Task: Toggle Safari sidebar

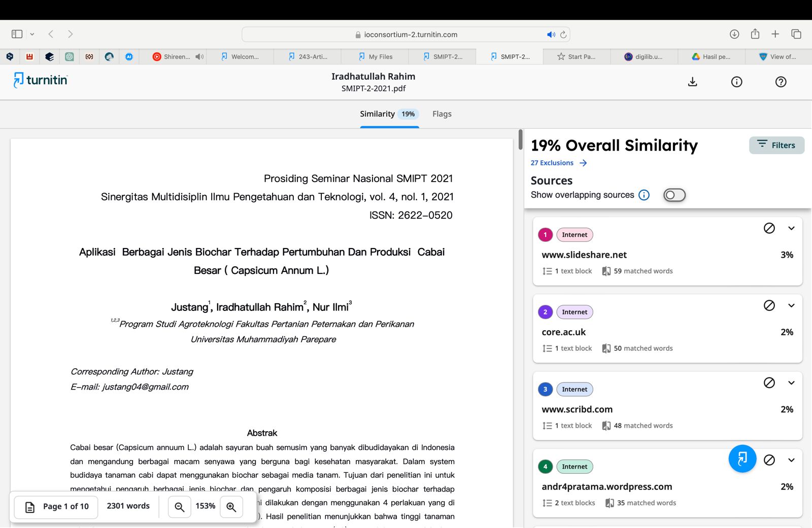Action: [x=17, y=34]
